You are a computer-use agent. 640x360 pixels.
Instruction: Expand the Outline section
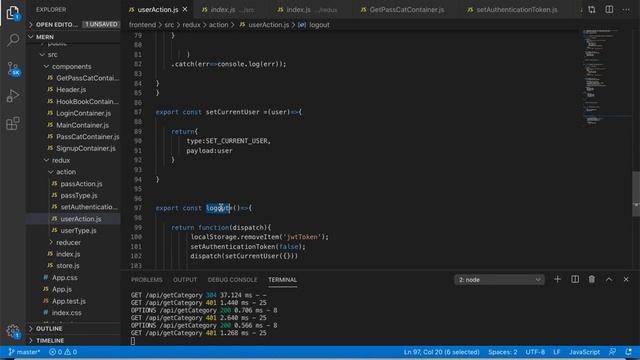73,329
